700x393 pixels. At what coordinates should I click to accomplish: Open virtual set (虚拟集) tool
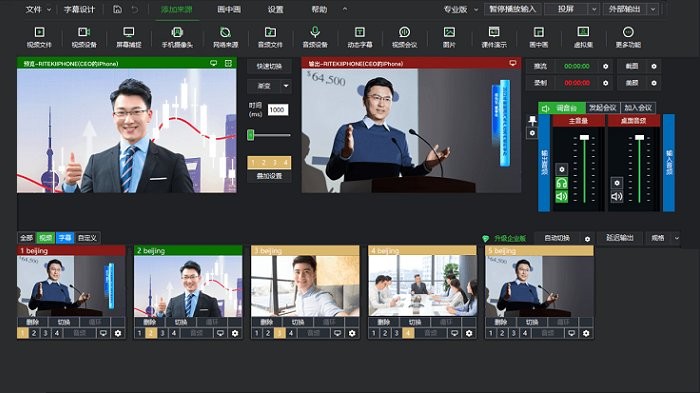click(x=583, y=37)
